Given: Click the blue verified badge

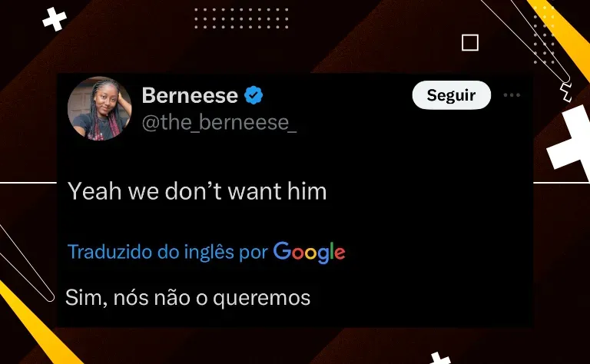Looking at the screenshot, I should tap(254, 95).
